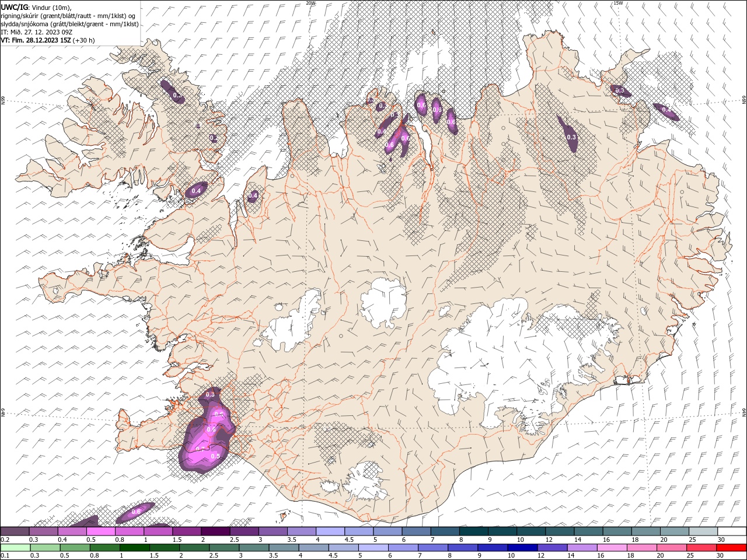Click the light violet 14–16 rain legend swatch
Image resolution: width=747 pixels, height=560 pixels.
[x=582, y=548]
